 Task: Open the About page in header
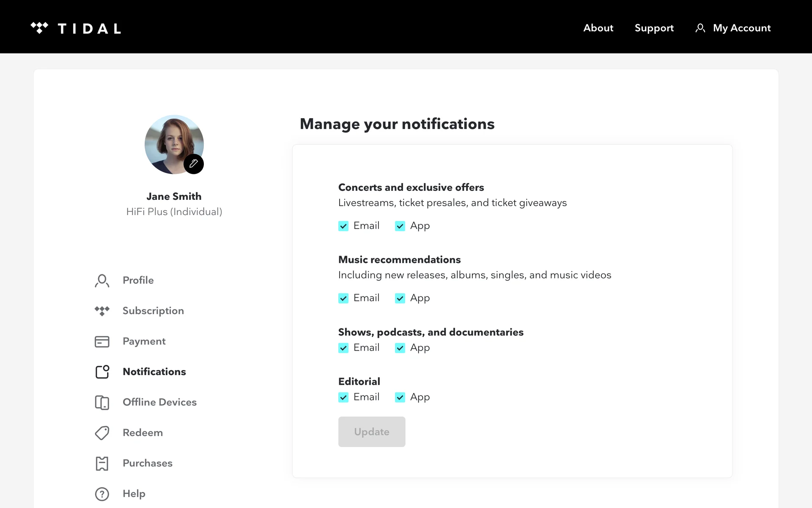[598, 28]
